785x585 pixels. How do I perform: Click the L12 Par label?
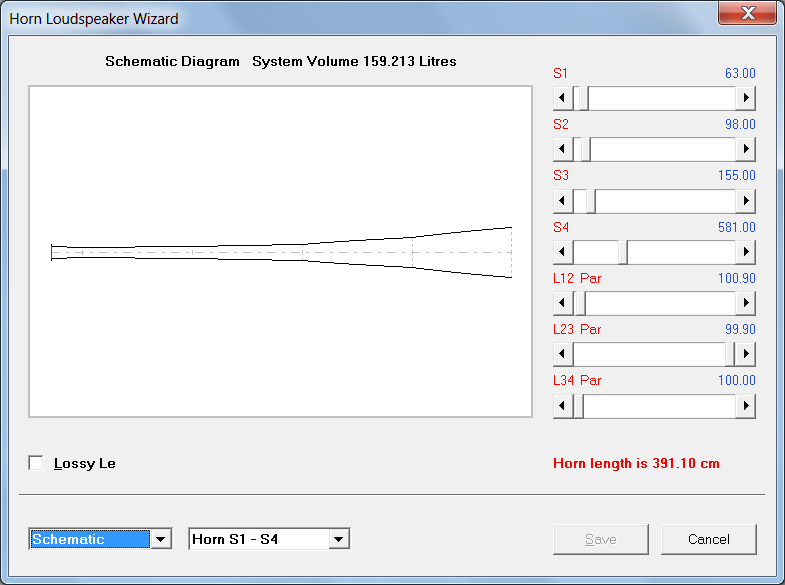click(x=577, y=279)
